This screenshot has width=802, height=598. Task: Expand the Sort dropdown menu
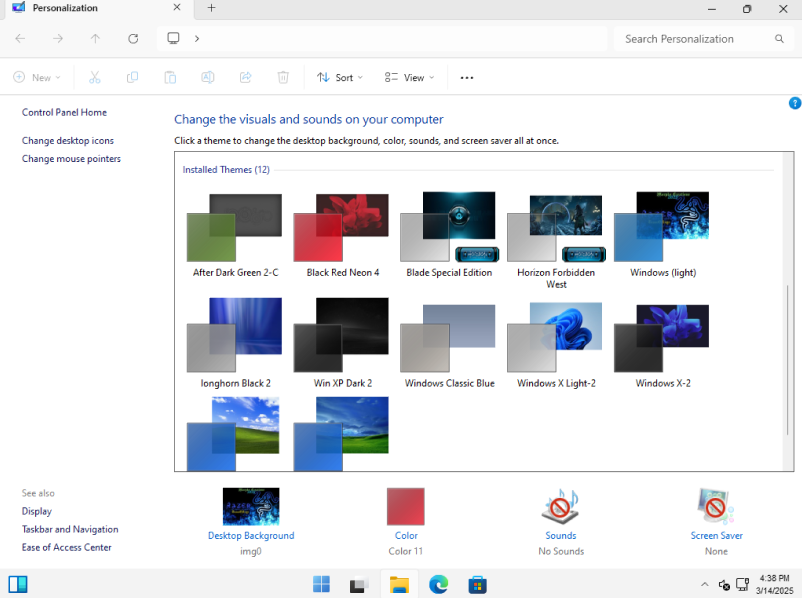coord(340,77)
